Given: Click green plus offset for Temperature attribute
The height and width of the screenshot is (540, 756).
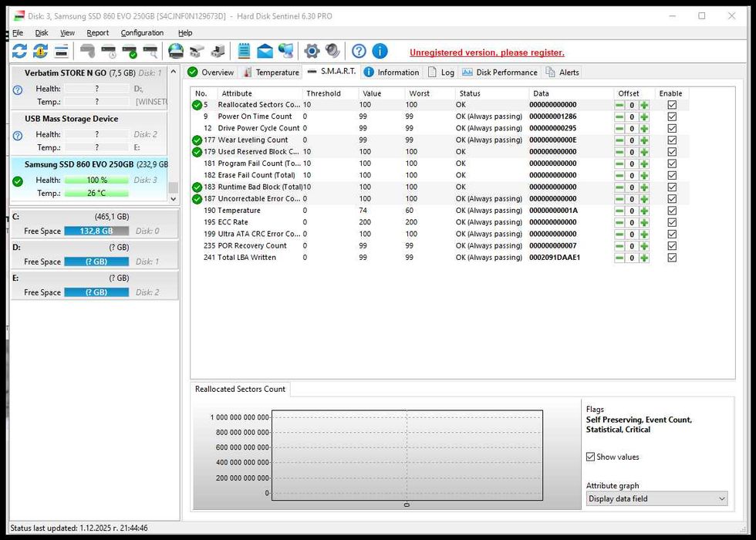Looking at the screenshot, I should pos(644,211).
